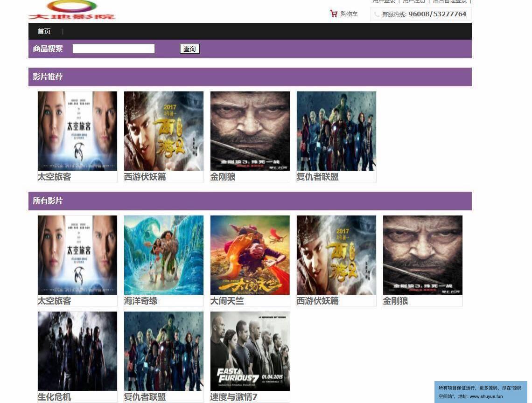Select the 商品搜索 label
Viewport: 532px width, 403px height.
click(x=48, y=49)
